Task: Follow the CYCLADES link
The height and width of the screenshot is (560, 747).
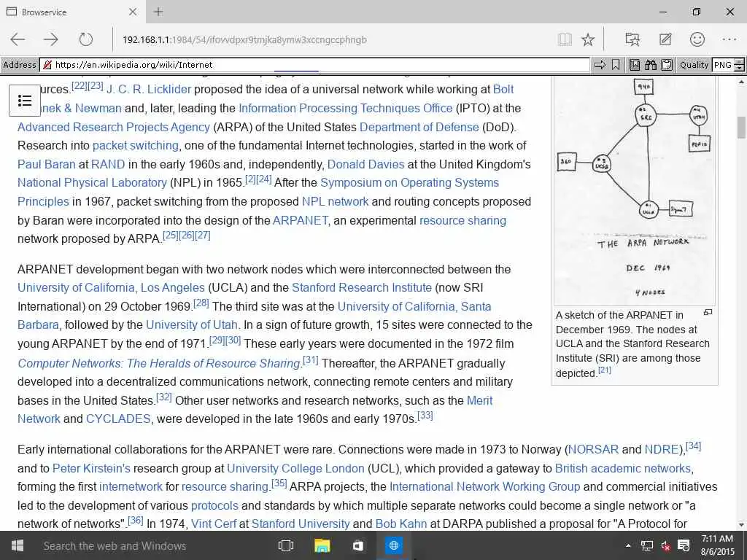Action: pos(119,419)
